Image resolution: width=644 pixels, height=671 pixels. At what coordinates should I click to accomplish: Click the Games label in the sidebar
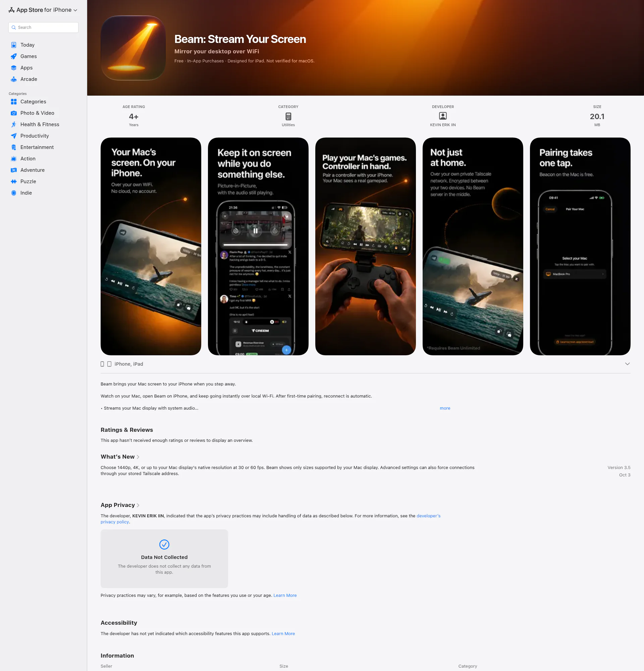(x=29, y=56)
